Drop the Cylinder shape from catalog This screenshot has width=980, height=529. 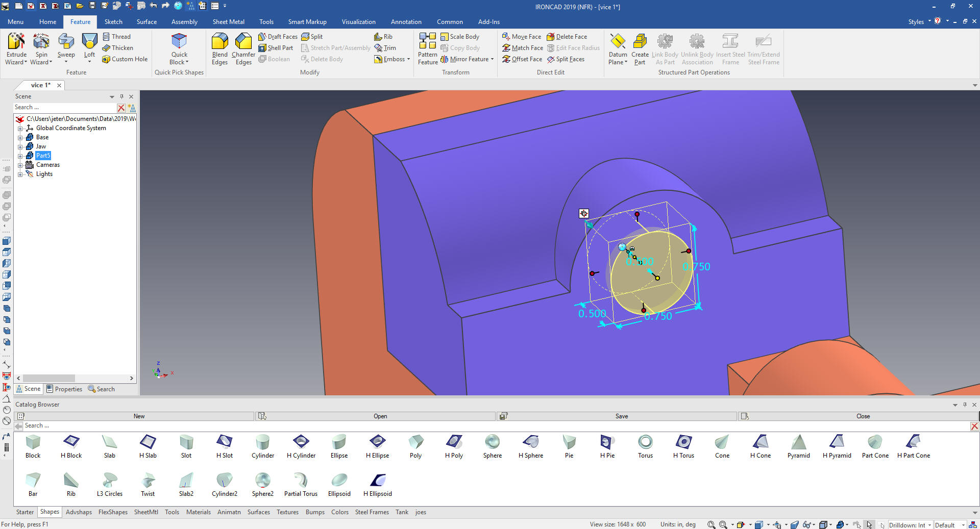tap(263, 446)
